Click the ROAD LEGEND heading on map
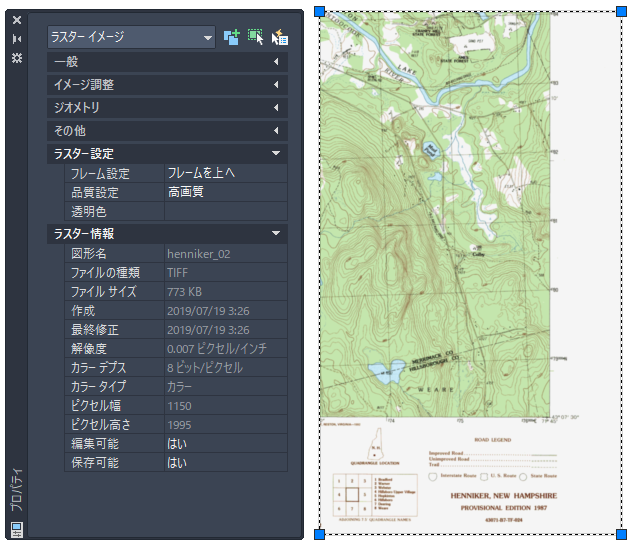 pyautogui.click(x=493, y=440)
